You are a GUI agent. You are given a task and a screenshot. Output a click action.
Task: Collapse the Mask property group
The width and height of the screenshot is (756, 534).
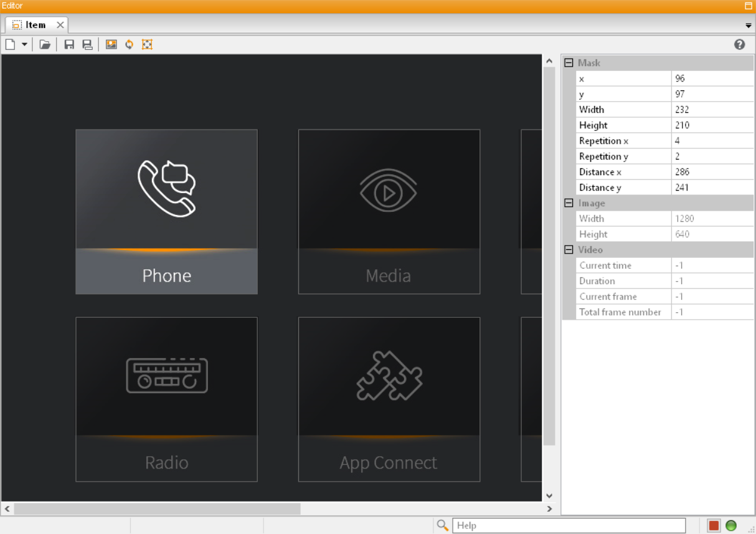(x=569, y=63)
